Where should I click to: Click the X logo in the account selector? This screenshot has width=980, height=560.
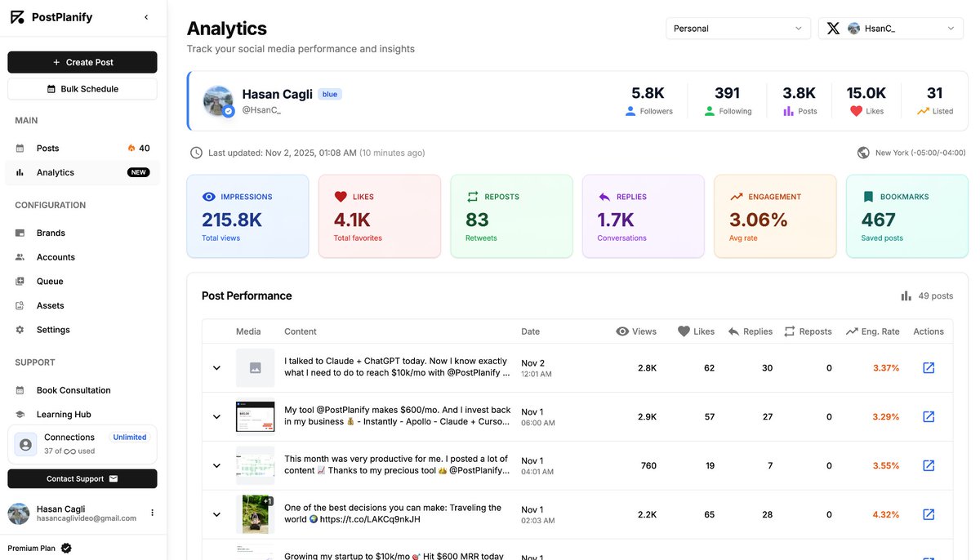point(832,27)
